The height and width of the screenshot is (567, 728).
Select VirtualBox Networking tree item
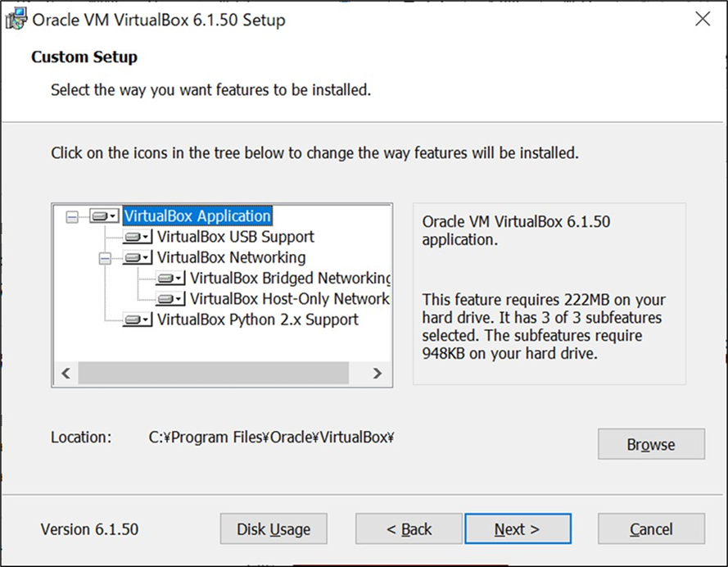231,257
